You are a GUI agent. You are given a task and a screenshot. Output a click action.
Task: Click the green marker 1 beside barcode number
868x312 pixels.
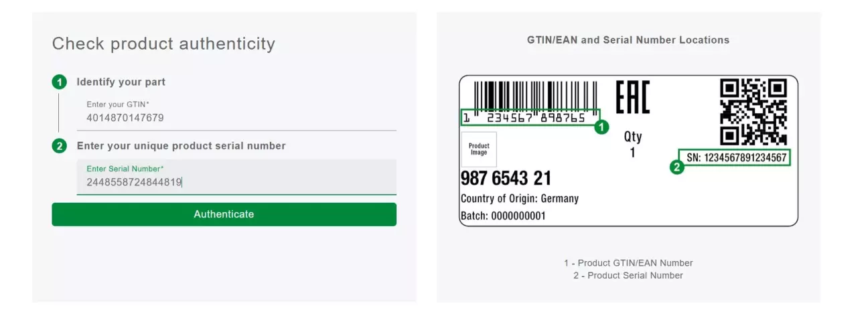click(601, 127)
